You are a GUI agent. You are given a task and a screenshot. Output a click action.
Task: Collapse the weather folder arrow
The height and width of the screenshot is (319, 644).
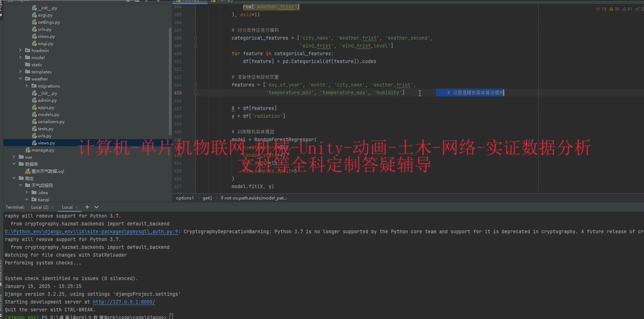(x=21, y=79)
